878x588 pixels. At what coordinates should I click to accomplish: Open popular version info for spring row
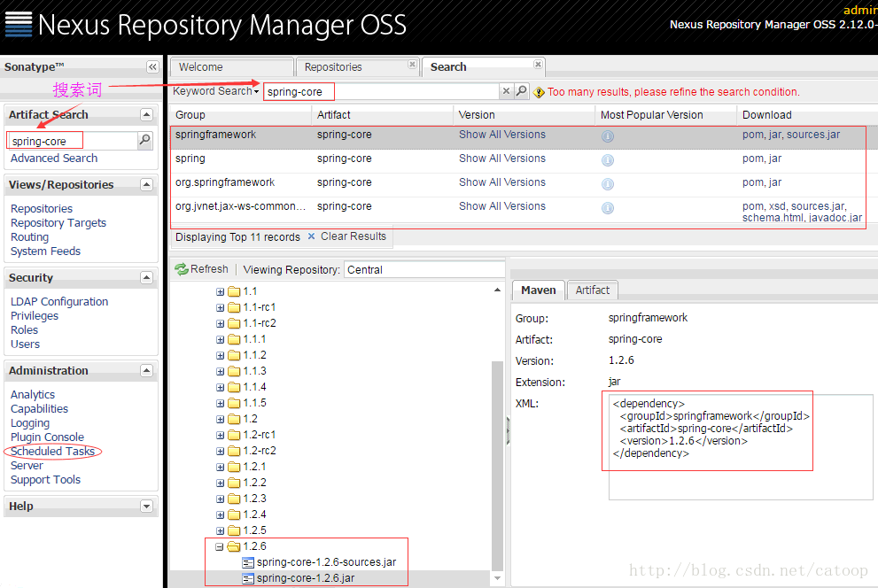608,160
